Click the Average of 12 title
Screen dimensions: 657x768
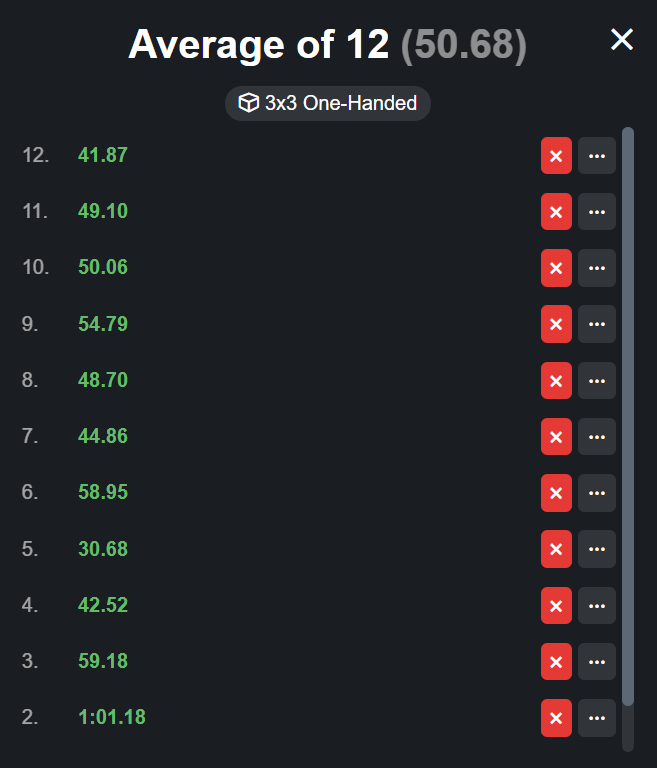259,45
